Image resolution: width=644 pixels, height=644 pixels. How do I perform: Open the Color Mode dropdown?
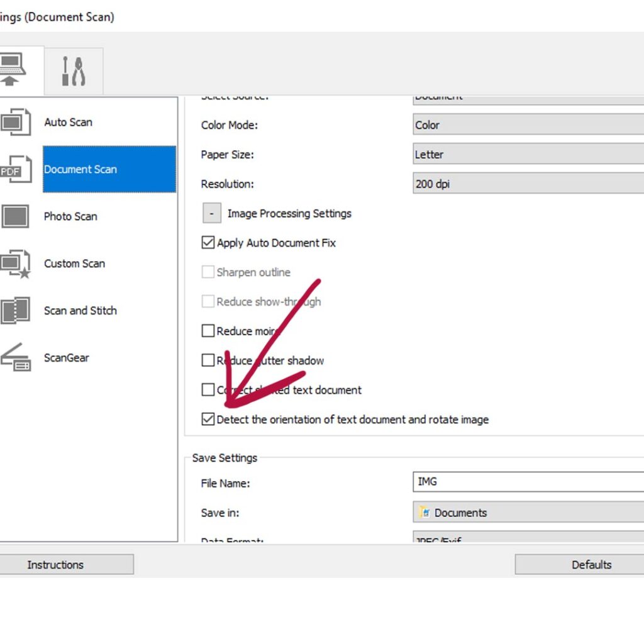(528, 125)
